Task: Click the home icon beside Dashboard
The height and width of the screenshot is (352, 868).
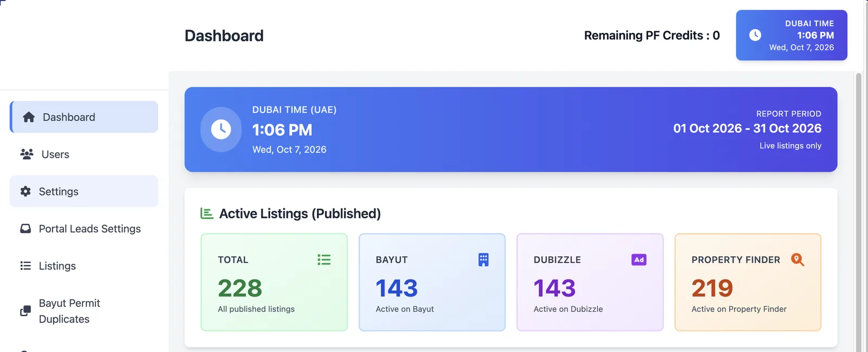Action: (x=29, y=117)
